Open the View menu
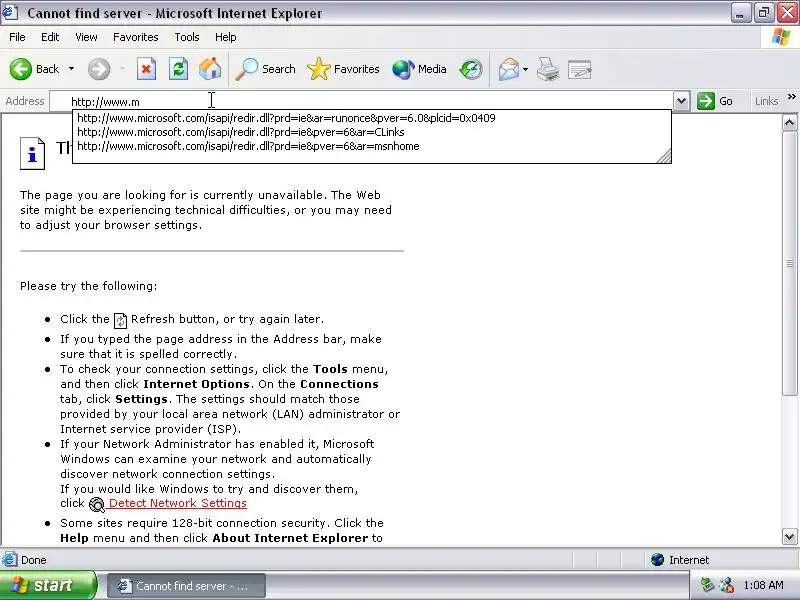Viewport: 800px width, 600px height. pos(86,37)
